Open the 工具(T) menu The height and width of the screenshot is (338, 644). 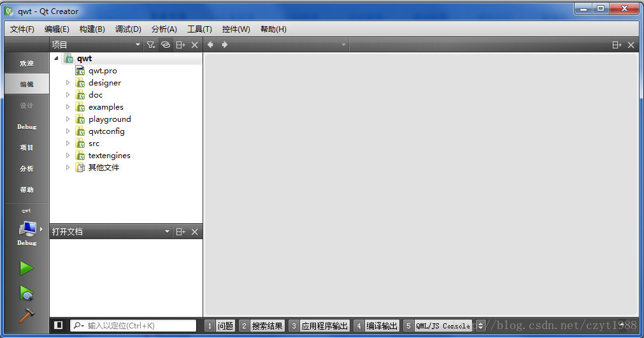pos(199,29)
